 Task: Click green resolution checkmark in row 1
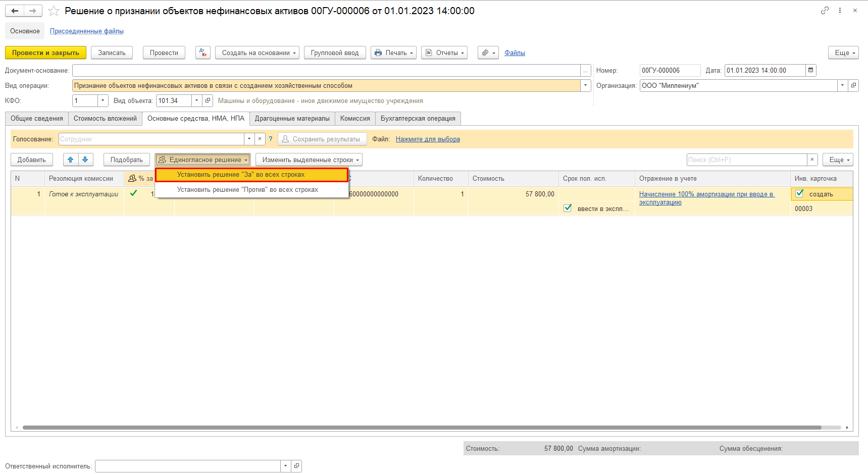(x=133, y=193)
